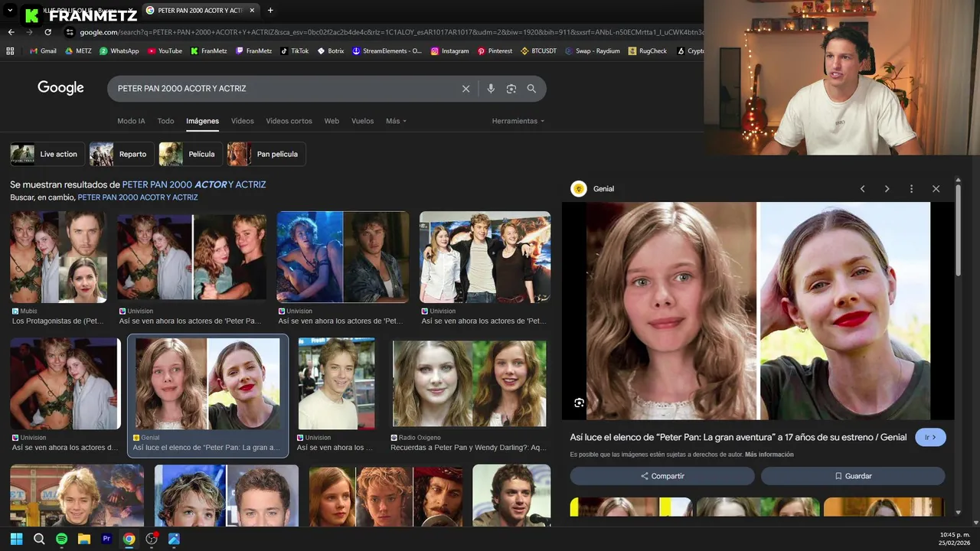The height and width of the screenshot is (551, 980).
Task: Click the Genial source name in preview panel
Action: pyautogui.click(x=603, y=189)
